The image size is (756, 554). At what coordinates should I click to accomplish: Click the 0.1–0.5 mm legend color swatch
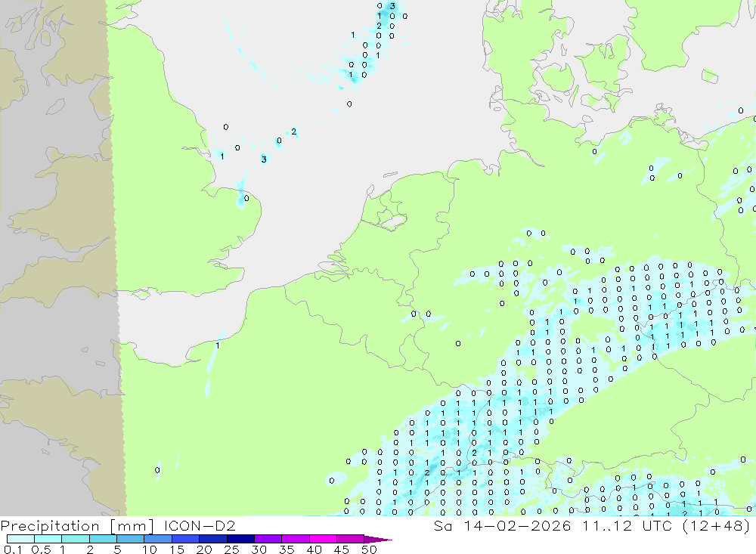20,539
